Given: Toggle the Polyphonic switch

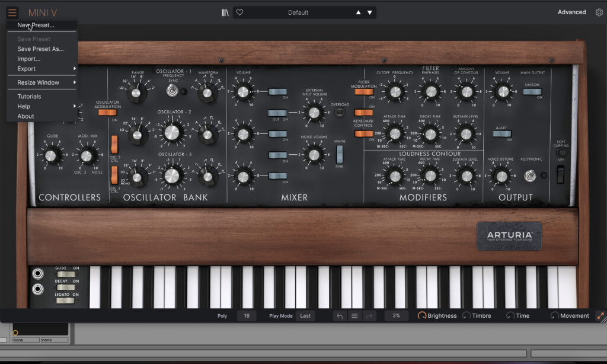Looking at the screenshot, I should click(x=530, y=176).
